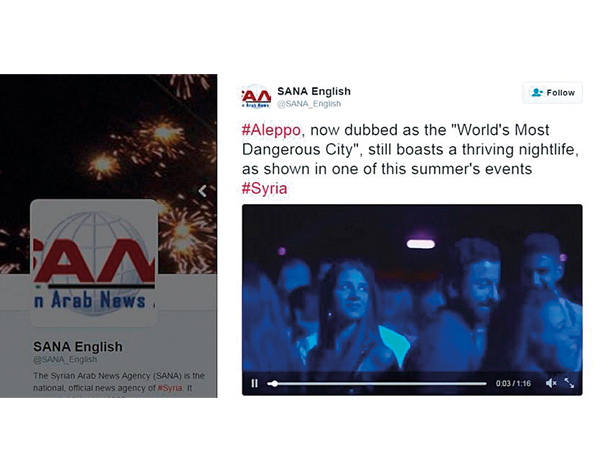Open the large SANA profile picture
This screenshot has width=600, height=462.
pyautogui.click(x=94, y=263)
